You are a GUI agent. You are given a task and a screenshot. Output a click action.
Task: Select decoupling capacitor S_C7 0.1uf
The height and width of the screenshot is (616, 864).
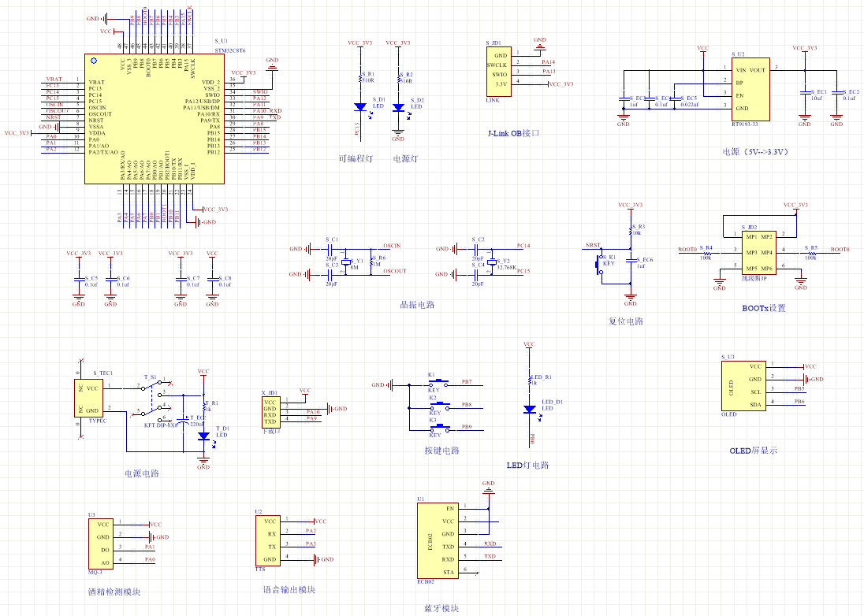(181, 280)
